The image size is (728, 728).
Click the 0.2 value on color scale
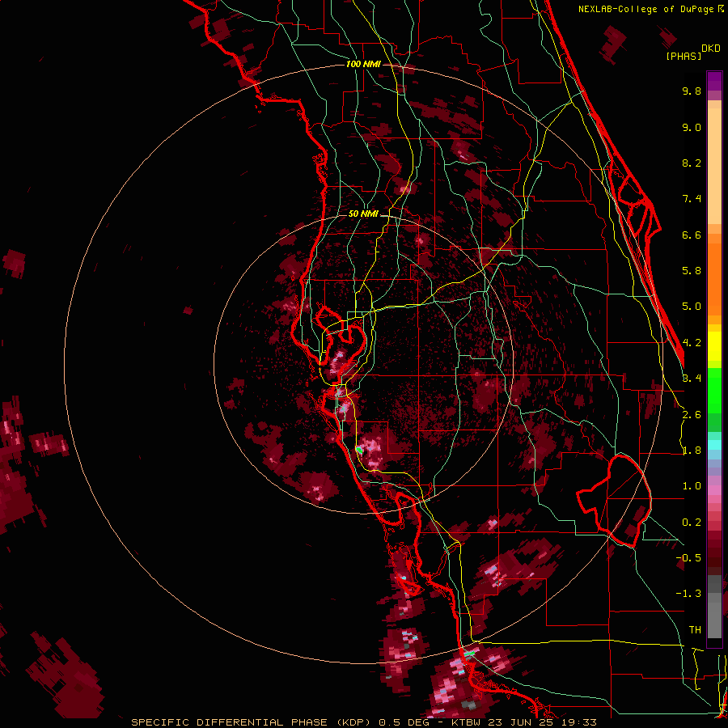pos(692,523)
